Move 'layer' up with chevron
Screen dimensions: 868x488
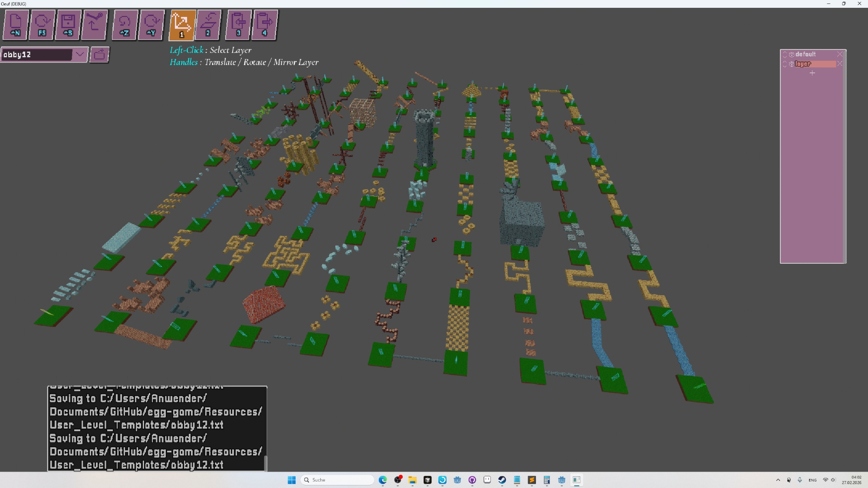(785, 62)
